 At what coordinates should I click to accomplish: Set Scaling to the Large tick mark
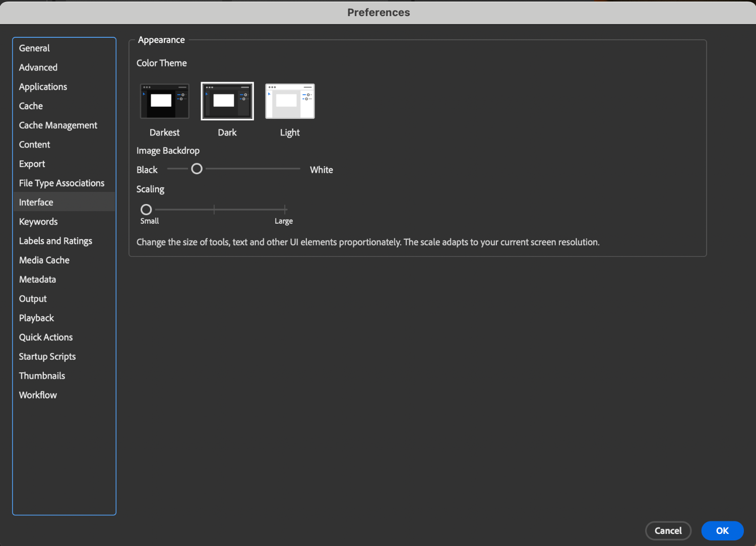tap(285, 210)
